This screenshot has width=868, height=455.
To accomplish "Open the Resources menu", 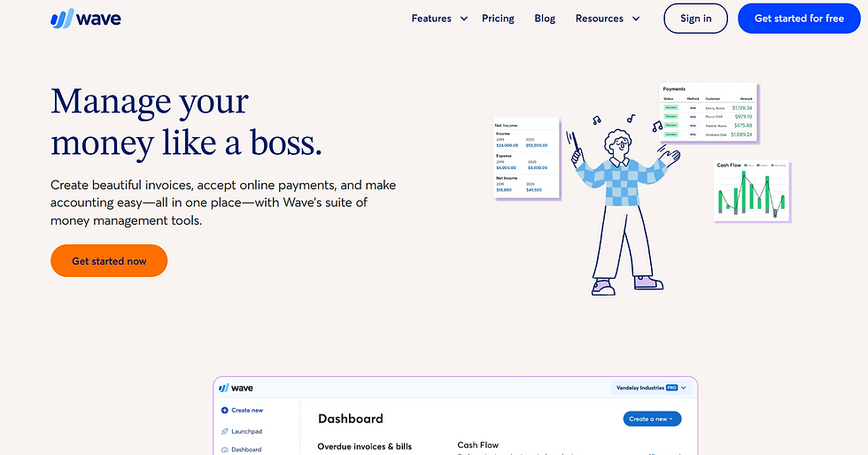I will (x=599, y=19).
